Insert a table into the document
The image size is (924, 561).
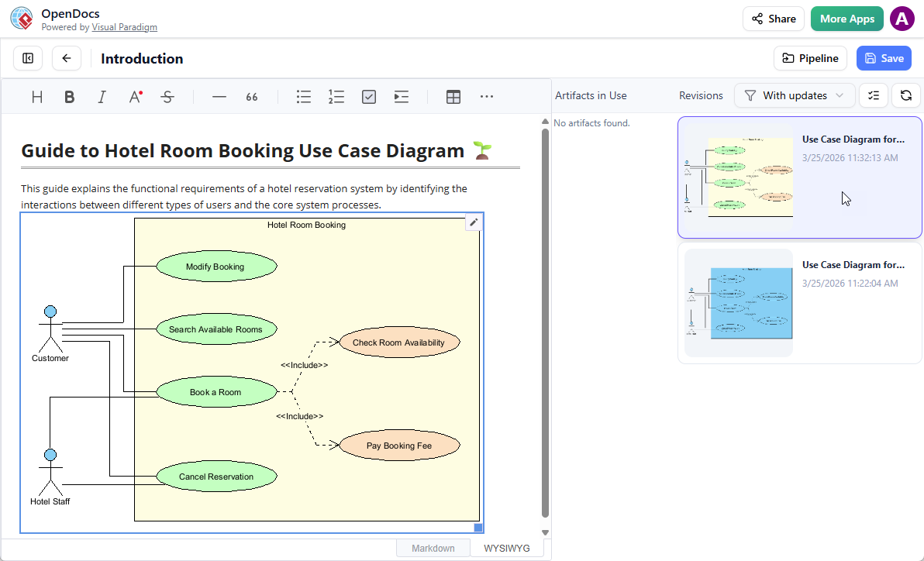453,96
